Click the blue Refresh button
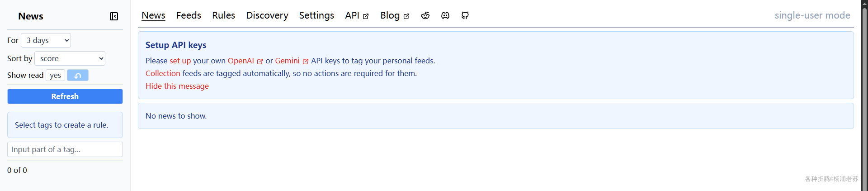The height and width of the screenshot is (191, 868). [65, 96]
